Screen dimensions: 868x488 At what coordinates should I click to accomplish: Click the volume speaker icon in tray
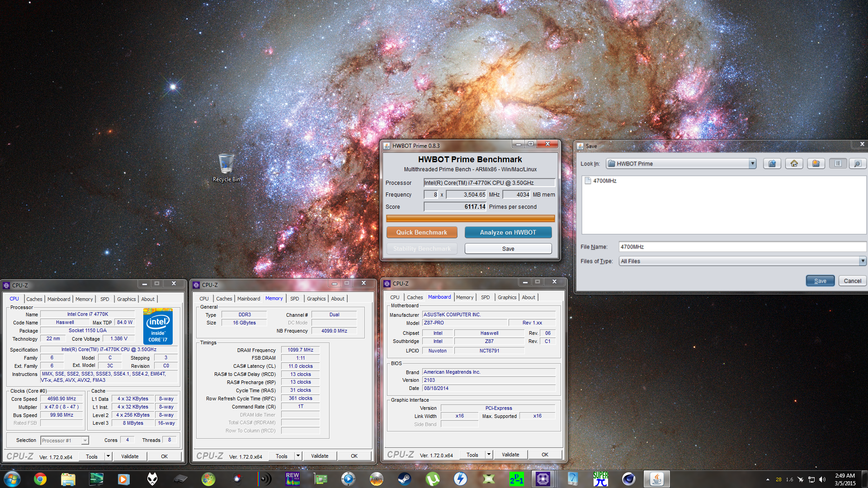(x=822, y=479)
